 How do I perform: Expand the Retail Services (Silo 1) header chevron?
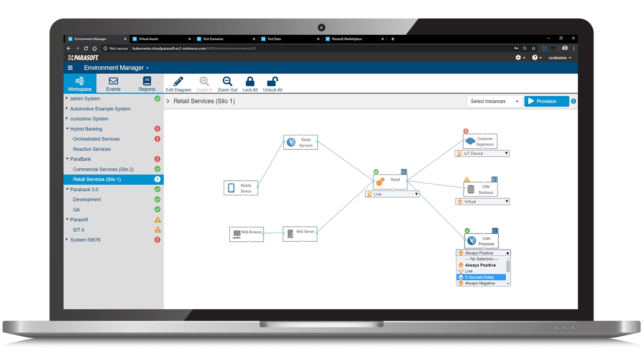(168, 101)
